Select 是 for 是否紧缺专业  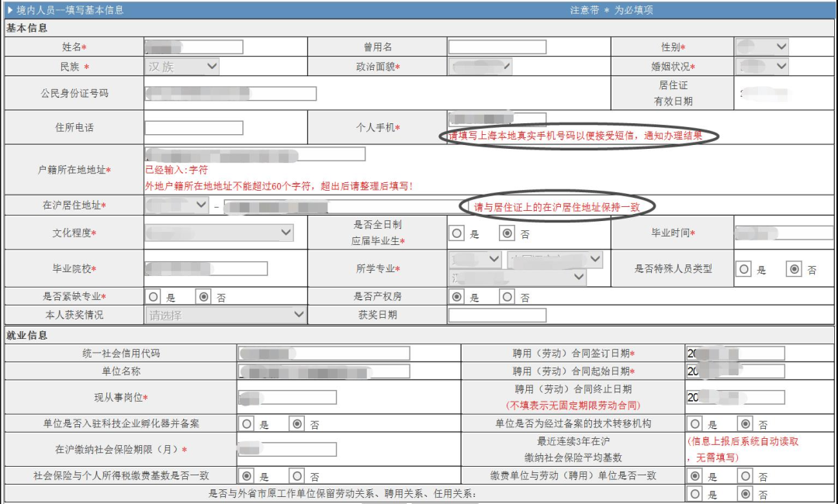(154, 296)
